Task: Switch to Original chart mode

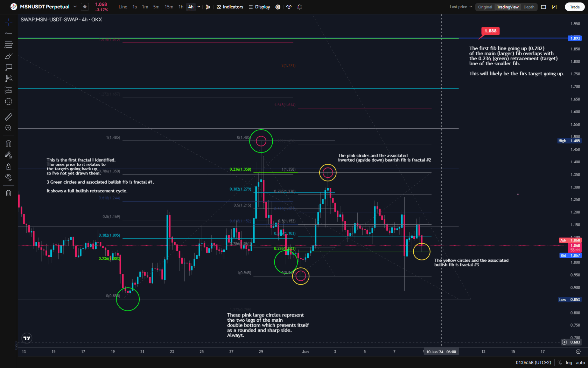Action: click(x=485, y=7)
